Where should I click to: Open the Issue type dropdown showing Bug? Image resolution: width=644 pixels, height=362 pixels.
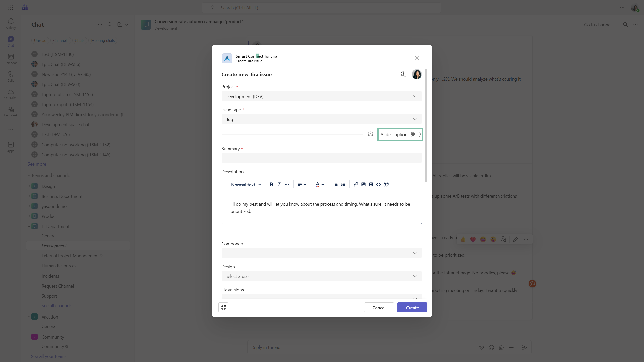click(x=321, y=119)
